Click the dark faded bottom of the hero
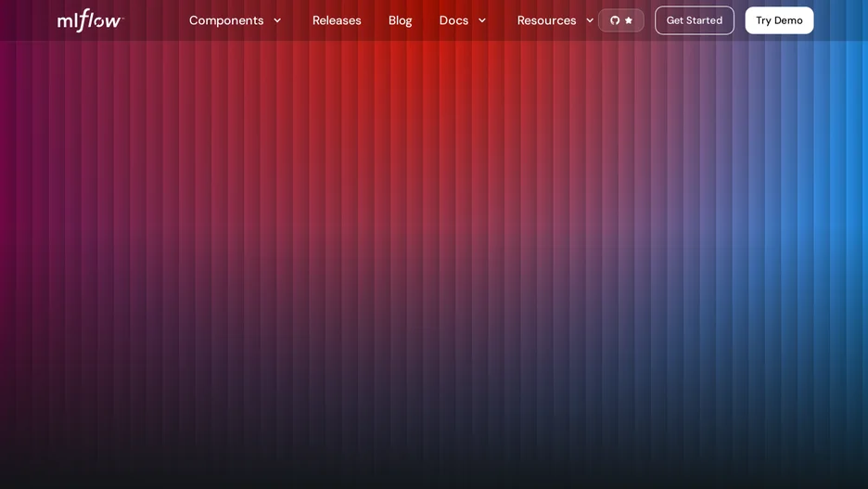This screenshot has width=868, height=489. pyautogui.click(x=434, y=465)
